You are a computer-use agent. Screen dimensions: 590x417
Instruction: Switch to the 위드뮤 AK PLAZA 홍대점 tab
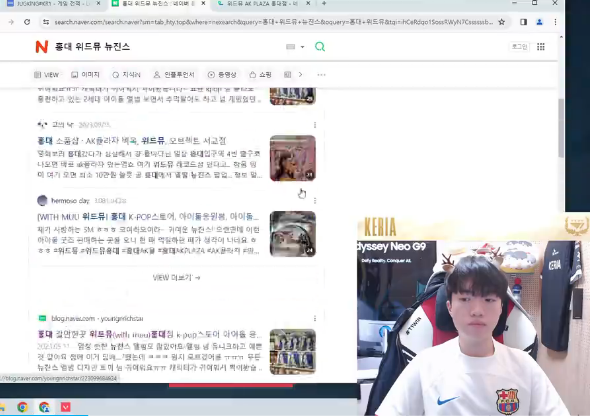(262, 3)
